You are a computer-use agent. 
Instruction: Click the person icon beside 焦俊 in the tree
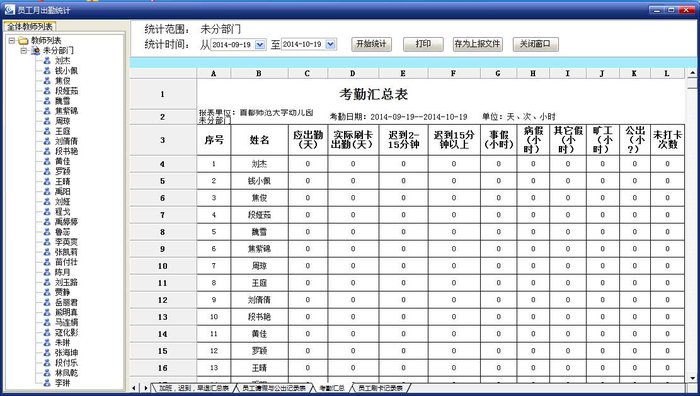pos(47,81)
